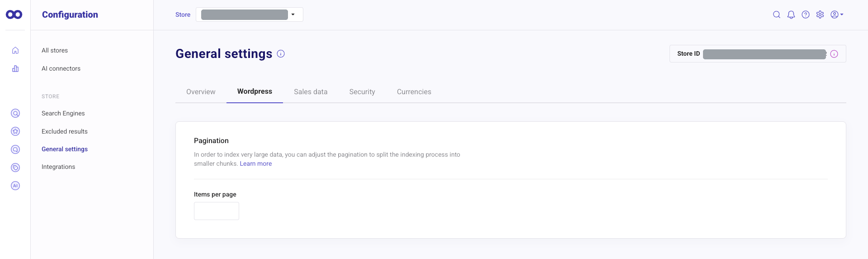This screenshot has width=868, height=259.
Task: Click the Store label link
Action: [183, 14]
